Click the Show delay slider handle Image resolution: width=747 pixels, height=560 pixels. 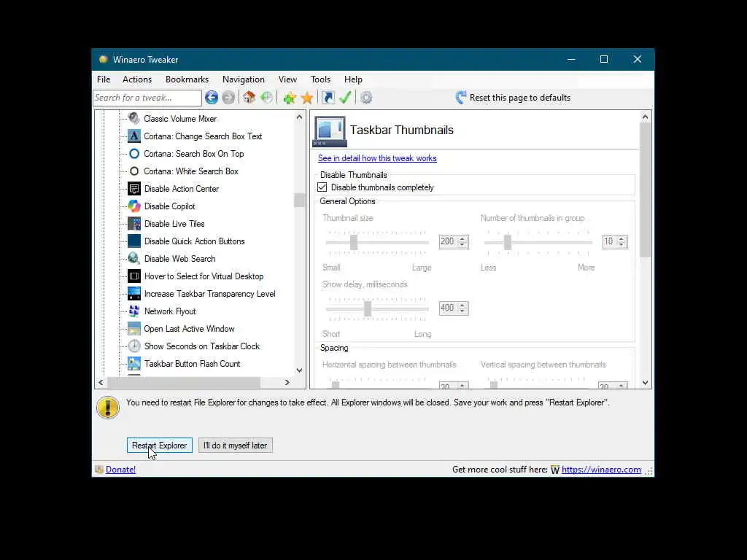[x=368, y=308]
